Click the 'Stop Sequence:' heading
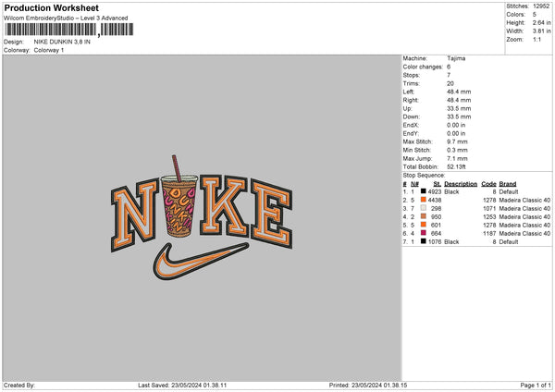This screenshot has height=392, width=555. click(424, 176)
